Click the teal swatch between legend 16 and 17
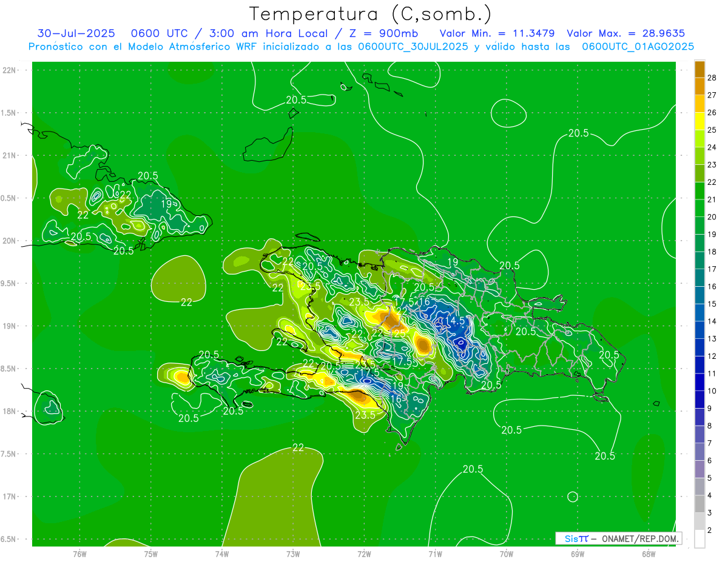The height and width of the screenshot is (562, 728). pyautogui.click(x=699, y=278)
